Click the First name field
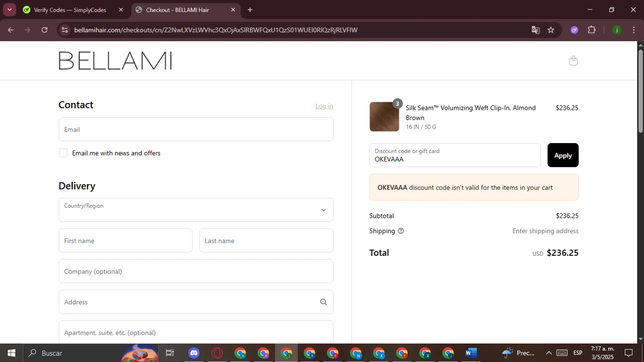The height and width of the screenshot is (362, 644). pyautogui.click(x=125, y=240)
